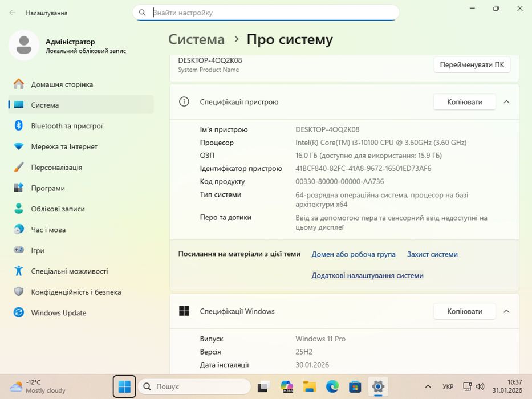Click the Облікові записи person icon
The width and height of the screenshot is (532, 399).
pyautogui.click(x=19, y=208)
